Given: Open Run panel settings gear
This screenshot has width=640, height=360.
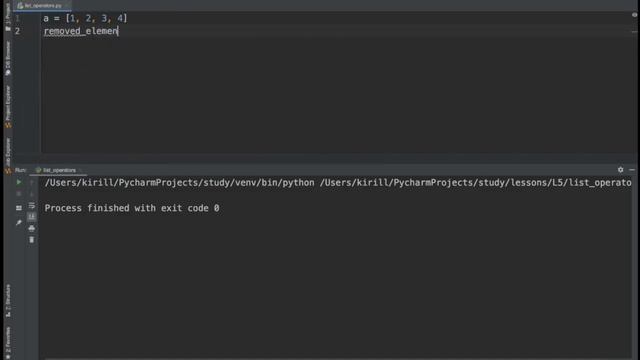Looking at the screenshot, I should [x=620, y=170].
